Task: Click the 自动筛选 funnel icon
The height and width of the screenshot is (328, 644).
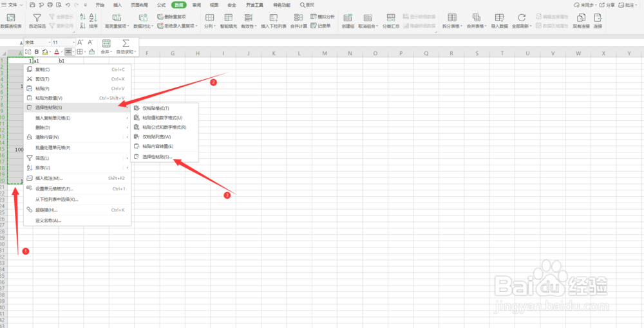Action: (37, 17)
